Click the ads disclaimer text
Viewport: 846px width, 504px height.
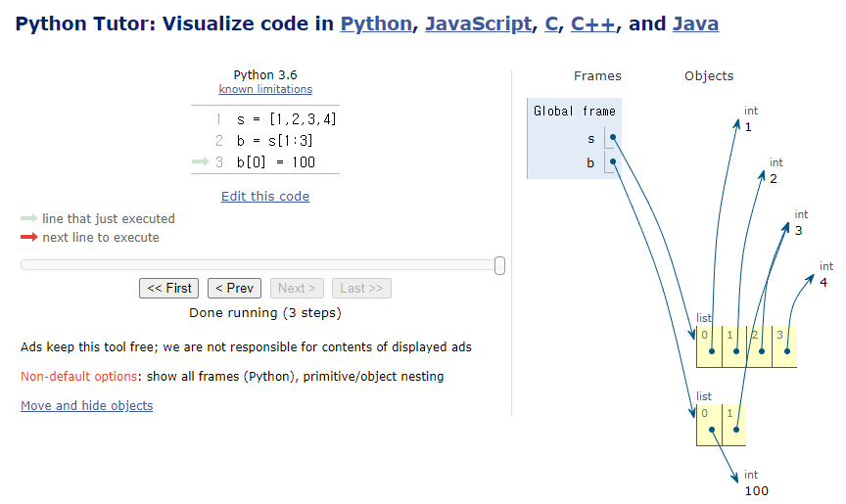(x=246, y=346)
